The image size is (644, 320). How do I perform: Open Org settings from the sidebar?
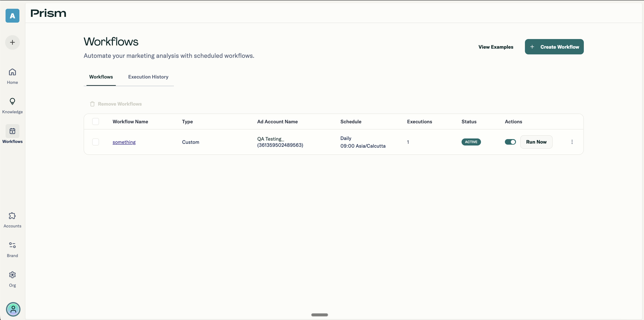[12, 279]
